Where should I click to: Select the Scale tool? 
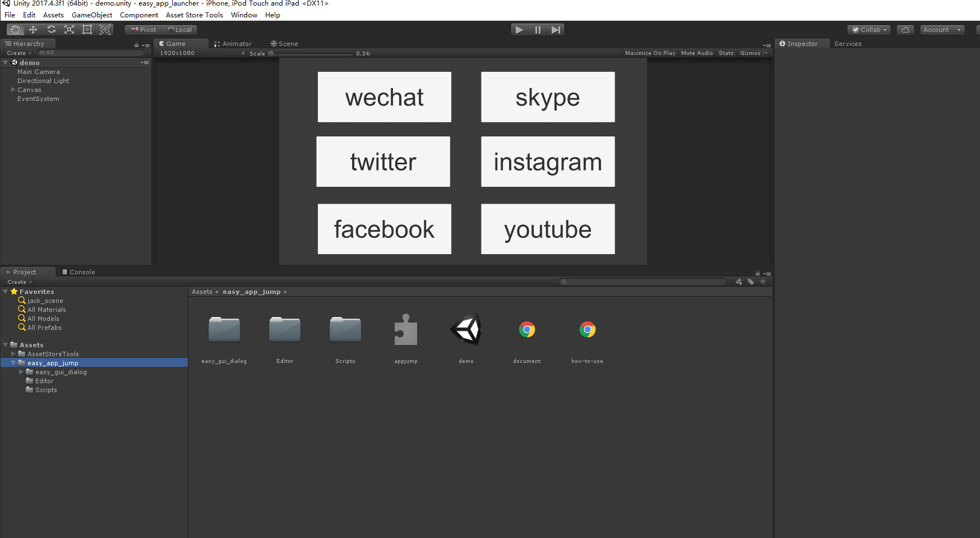(x=69, y=29)
